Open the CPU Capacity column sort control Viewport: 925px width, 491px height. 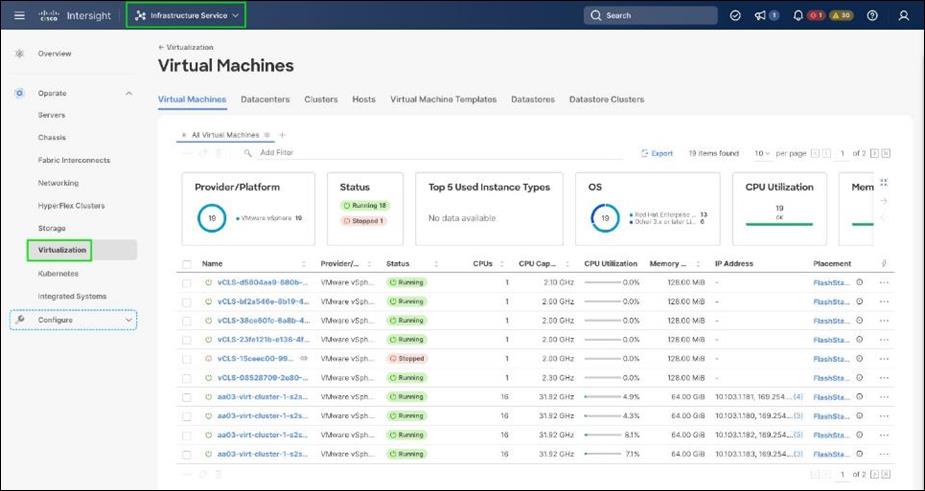[567, 264]
